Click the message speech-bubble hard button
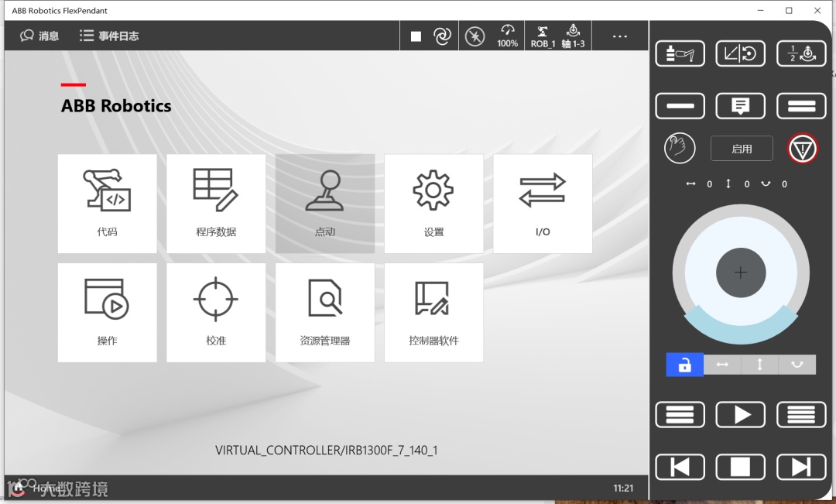The image size is (836, 504). (x=740, y=105)
